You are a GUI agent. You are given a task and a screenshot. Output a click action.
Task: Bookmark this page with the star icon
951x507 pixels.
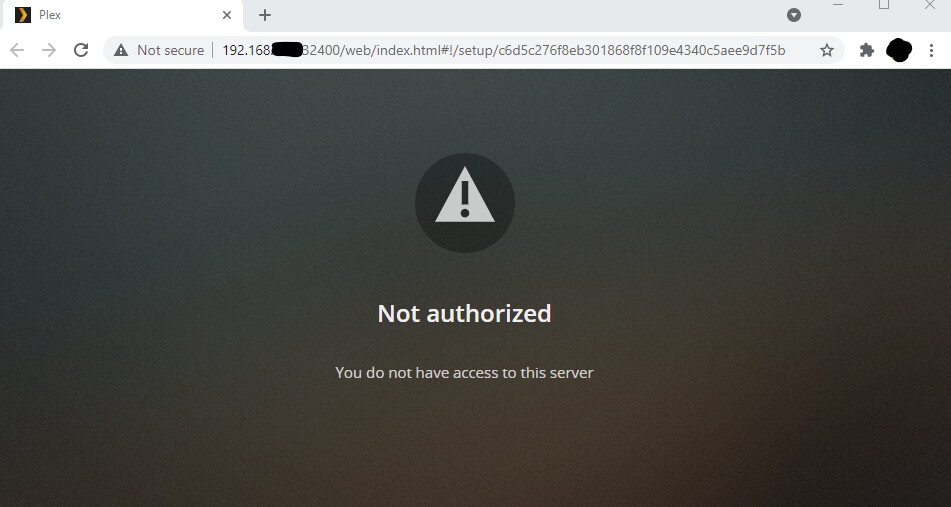pyautogui.click(x=827, y=50)
